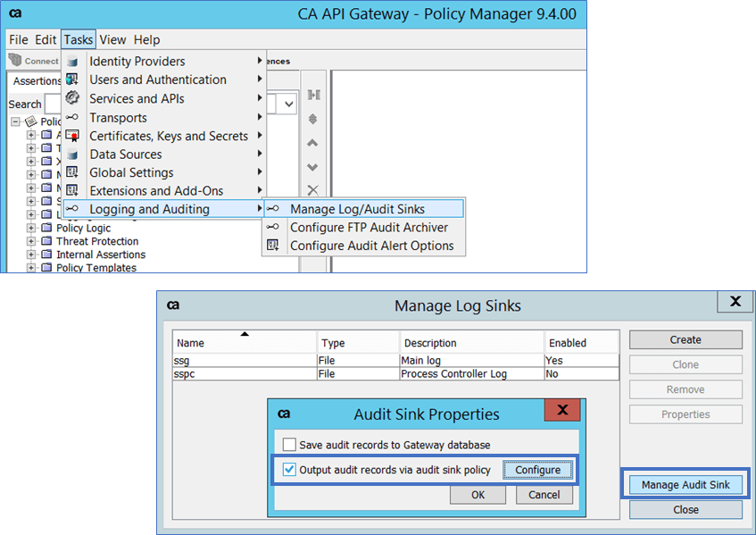Viewport: 756px width, 535px height.
Task: Click the Connect toolbar icon
Action: (x=16, y=61)
